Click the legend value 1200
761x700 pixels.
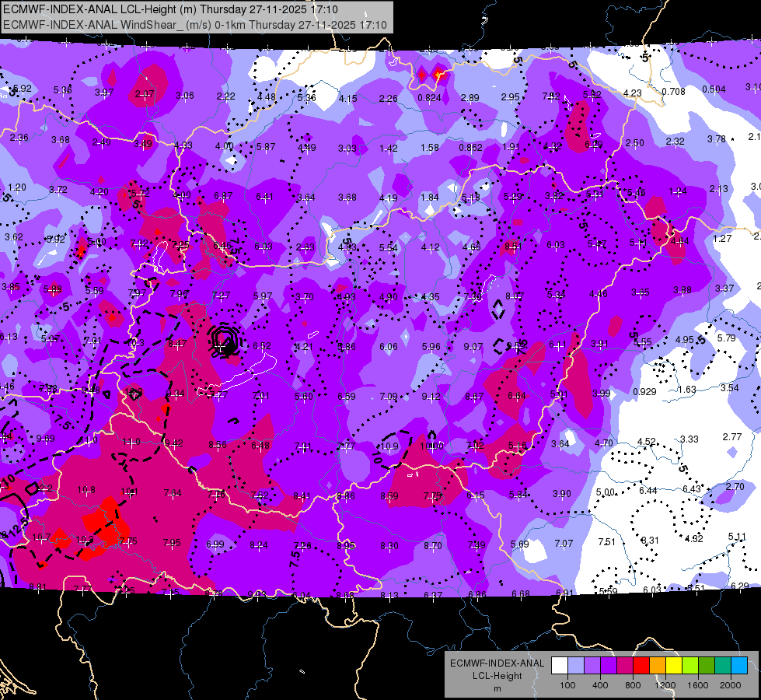coord(665,685)
